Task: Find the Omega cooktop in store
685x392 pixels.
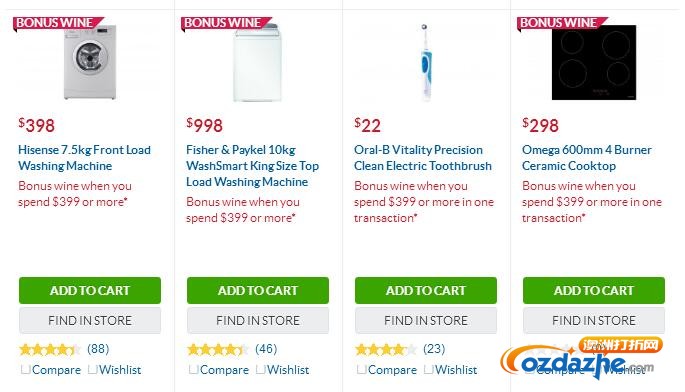Action: 594,320
